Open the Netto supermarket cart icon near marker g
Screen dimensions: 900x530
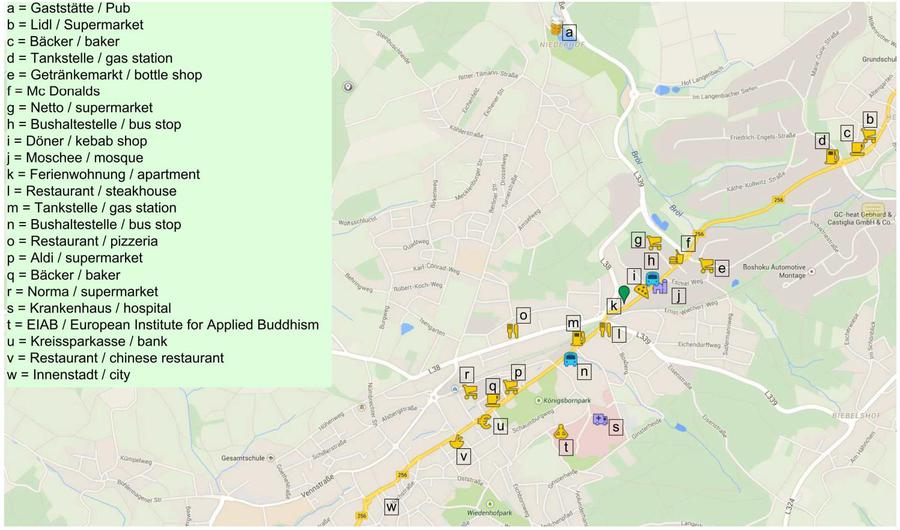coord(654,241)
